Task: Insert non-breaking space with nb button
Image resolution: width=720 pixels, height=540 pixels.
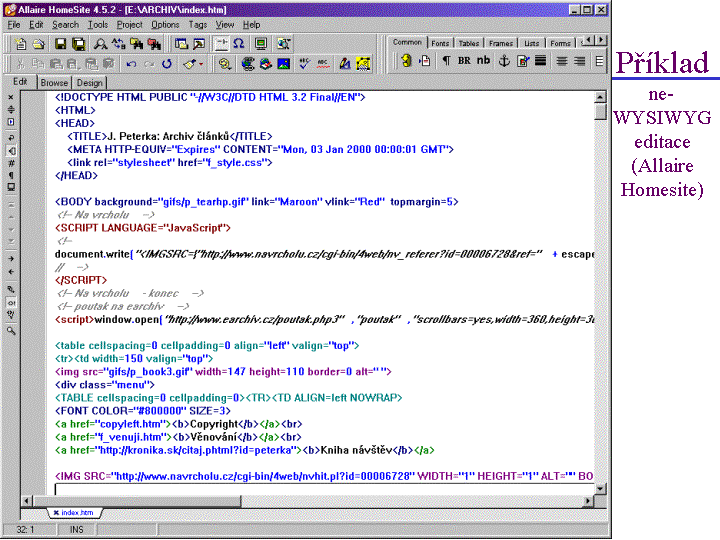Action: click(x=483, y=61)
